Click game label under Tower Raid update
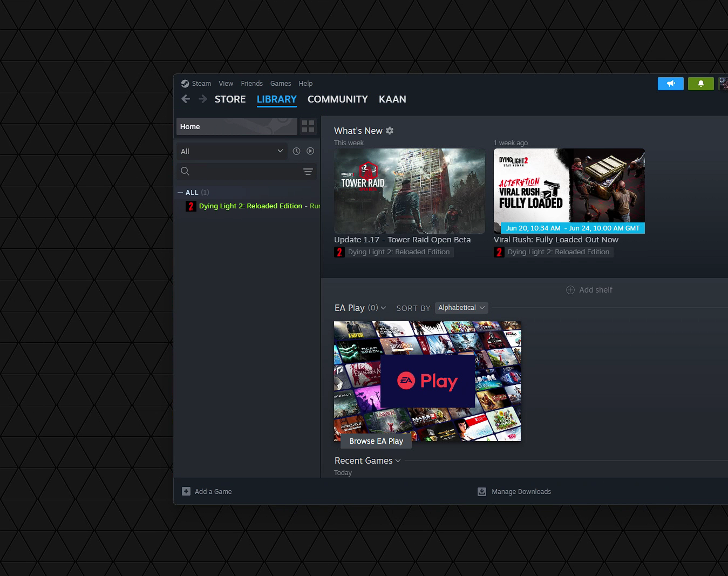This screenshot has width=728, height=576. click(399, 252)
